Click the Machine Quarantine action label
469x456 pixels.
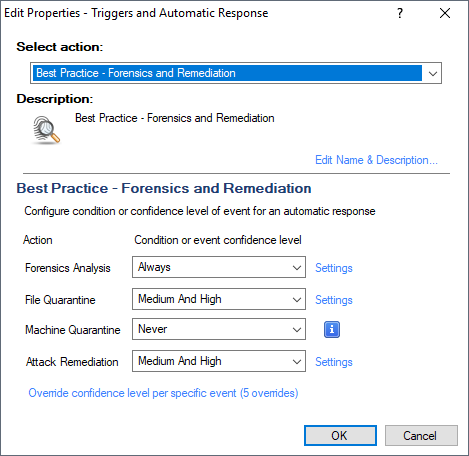73,330
